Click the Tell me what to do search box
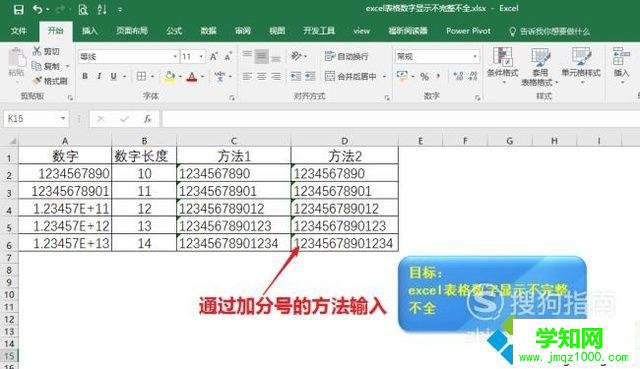640x369 pixels. pos(549,31)
